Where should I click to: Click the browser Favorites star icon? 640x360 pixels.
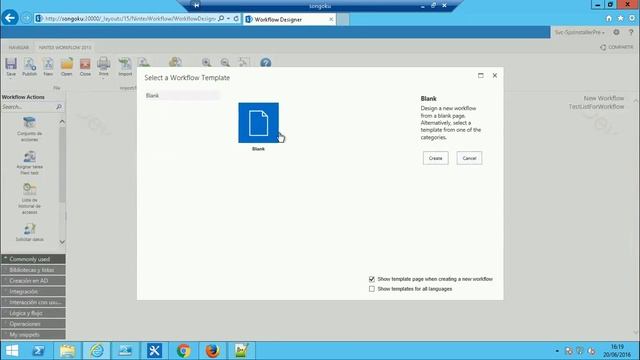click(620, 18)
